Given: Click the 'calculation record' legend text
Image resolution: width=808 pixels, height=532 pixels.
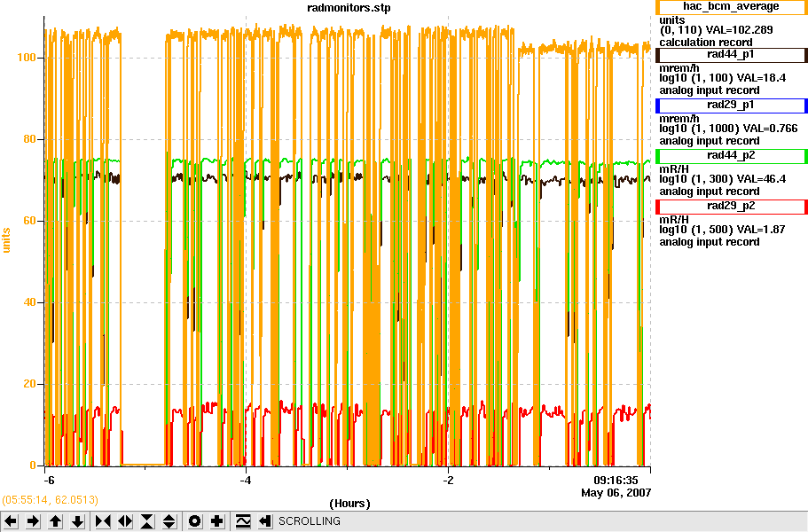Looking at the screenshot, I should [x=705, y=43].
